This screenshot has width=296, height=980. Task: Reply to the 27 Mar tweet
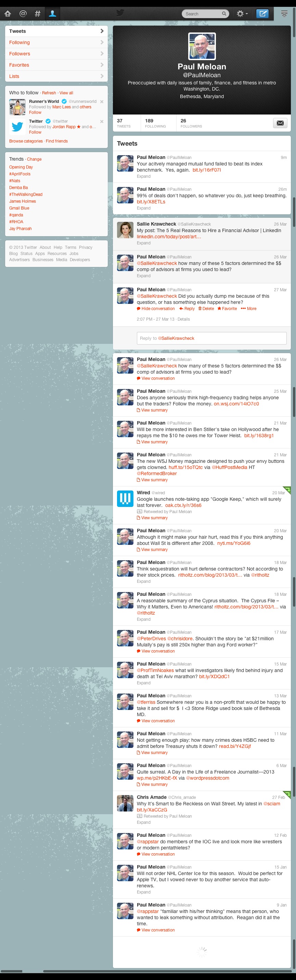[187, 309]
